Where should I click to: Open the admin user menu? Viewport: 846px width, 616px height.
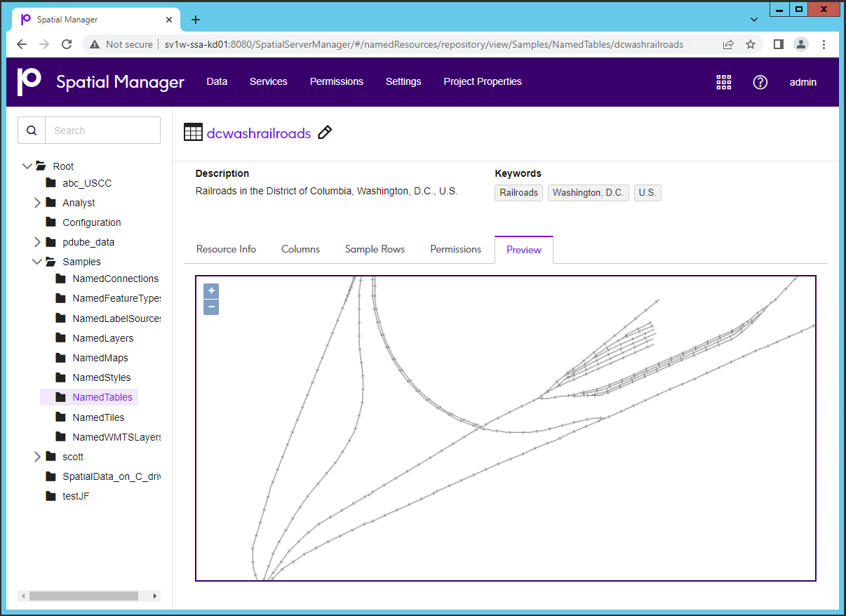803,82
